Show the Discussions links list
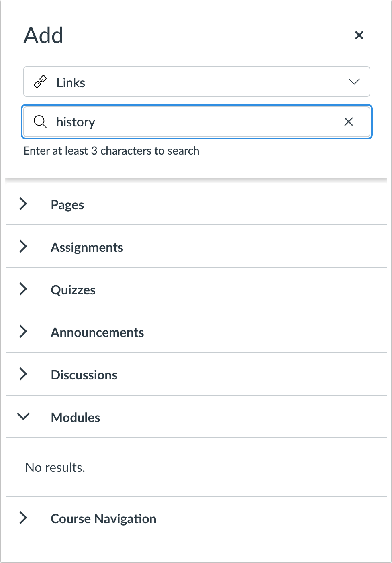This screenshot has width=392, height=563. [84, 375]
